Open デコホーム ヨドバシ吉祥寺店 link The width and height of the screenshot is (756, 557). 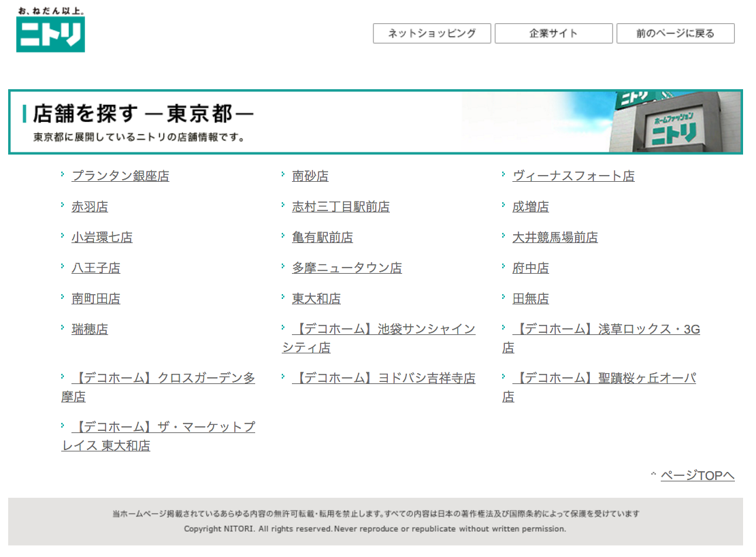pos(383,378)
